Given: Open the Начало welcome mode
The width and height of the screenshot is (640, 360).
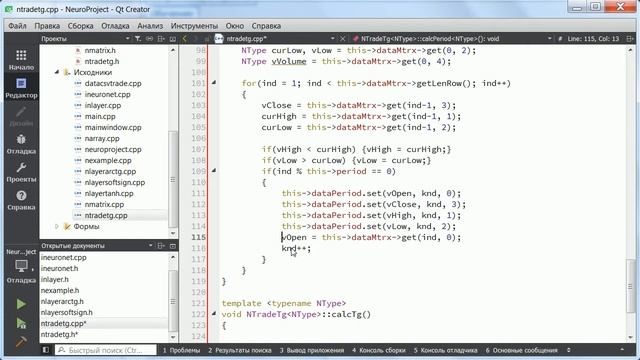Looking at the screenshot, I should coord(21,60).
